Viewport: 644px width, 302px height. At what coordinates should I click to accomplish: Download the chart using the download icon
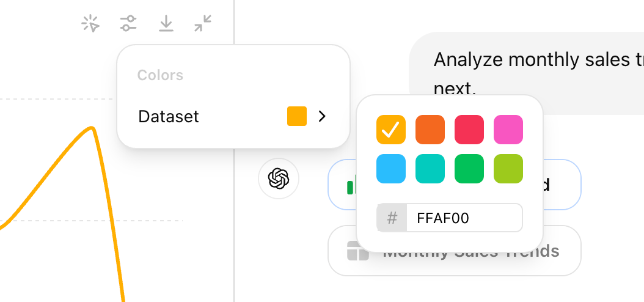166,24
